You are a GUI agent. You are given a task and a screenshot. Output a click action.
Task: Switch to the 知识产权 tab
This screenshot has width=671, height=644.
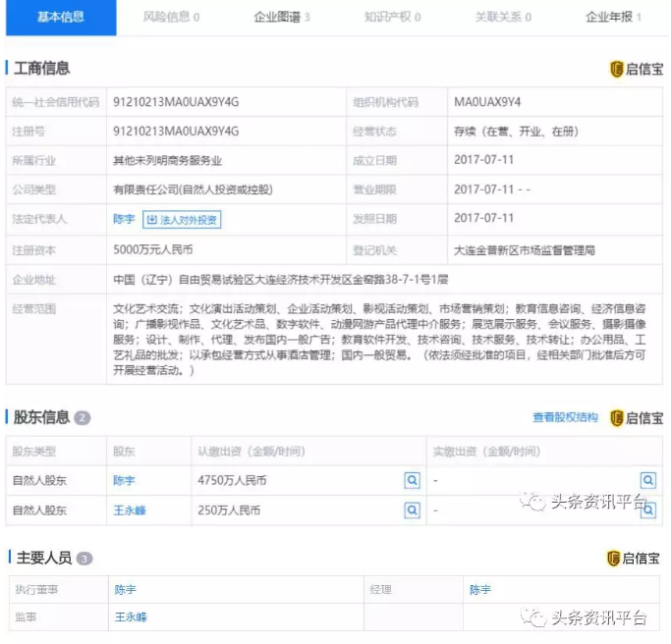pos(392,17)
